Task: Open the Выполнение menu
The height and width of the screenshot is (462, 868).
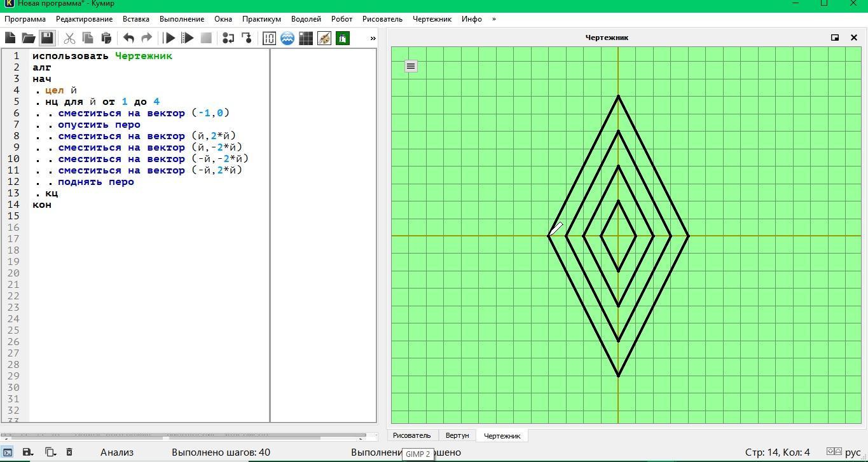Action: (182, 19)
